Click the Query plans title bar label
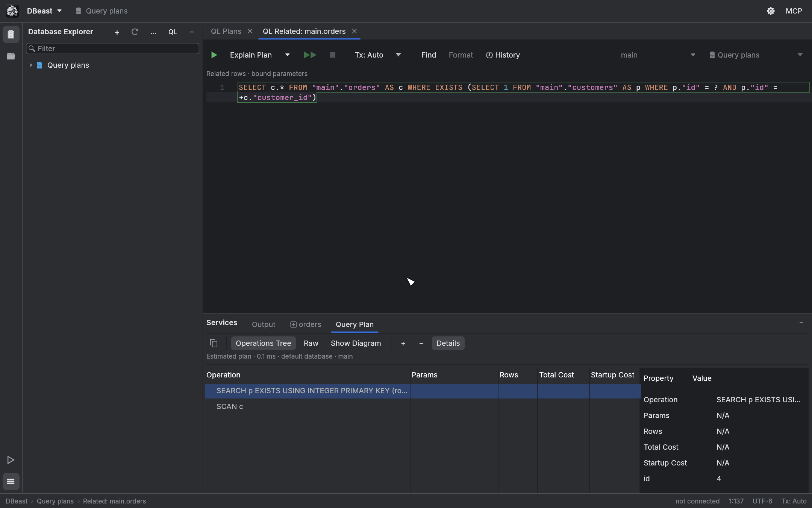Image resolution: width=812 pixels, height=508 pixels. pyautogui.click(x=101, y=11)
